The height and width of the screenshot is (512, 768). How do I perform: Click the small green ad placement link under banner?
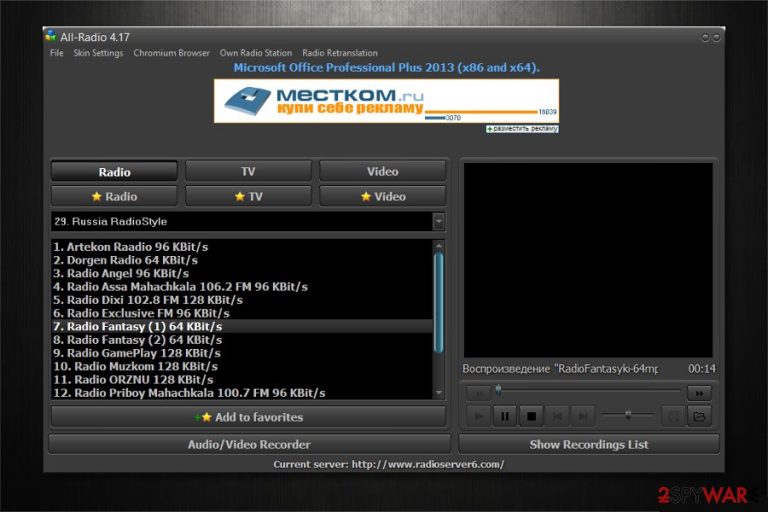(x=522, y=129)
